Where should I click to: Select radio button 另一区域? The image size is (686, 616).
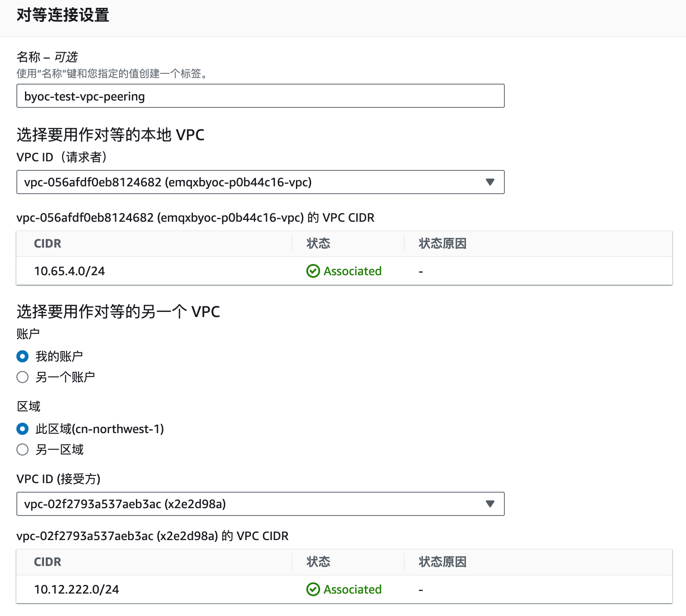coord(22,449)
